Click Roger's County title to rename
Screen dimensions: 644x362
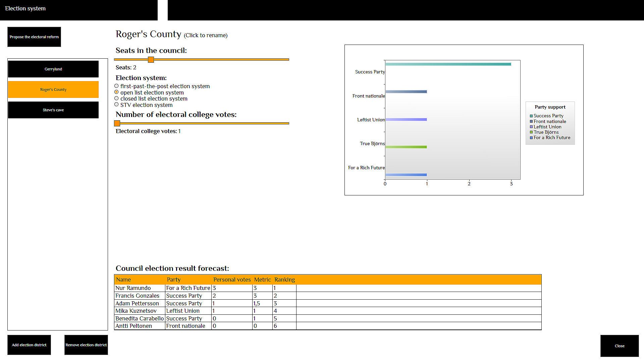[148, 34]
